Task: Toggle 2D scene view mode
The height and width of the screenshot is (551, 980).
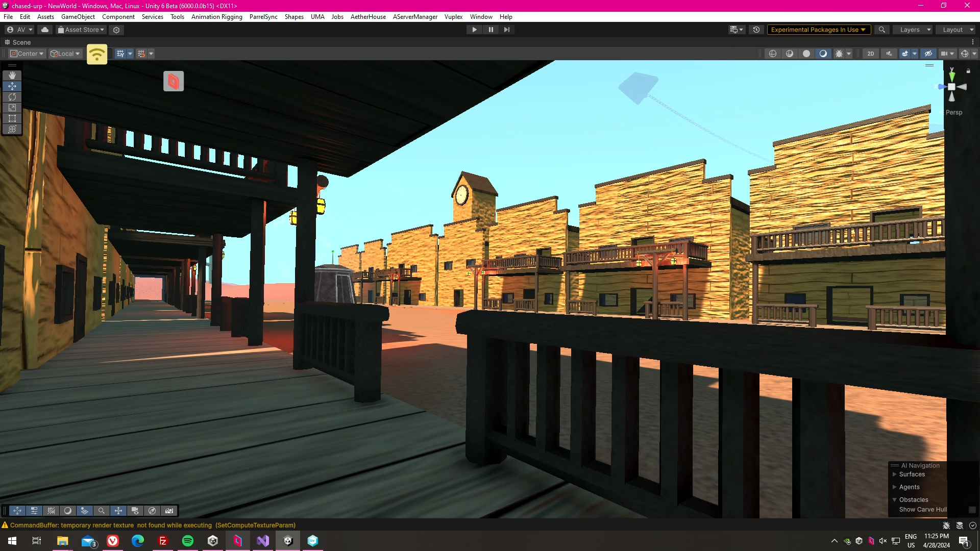Action: tap(870, 54)
